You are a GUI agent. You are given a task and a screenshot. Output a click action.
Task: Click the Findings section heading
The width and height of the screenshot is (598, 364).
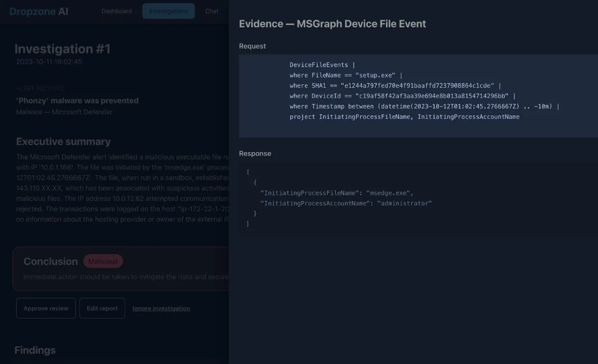35,350
